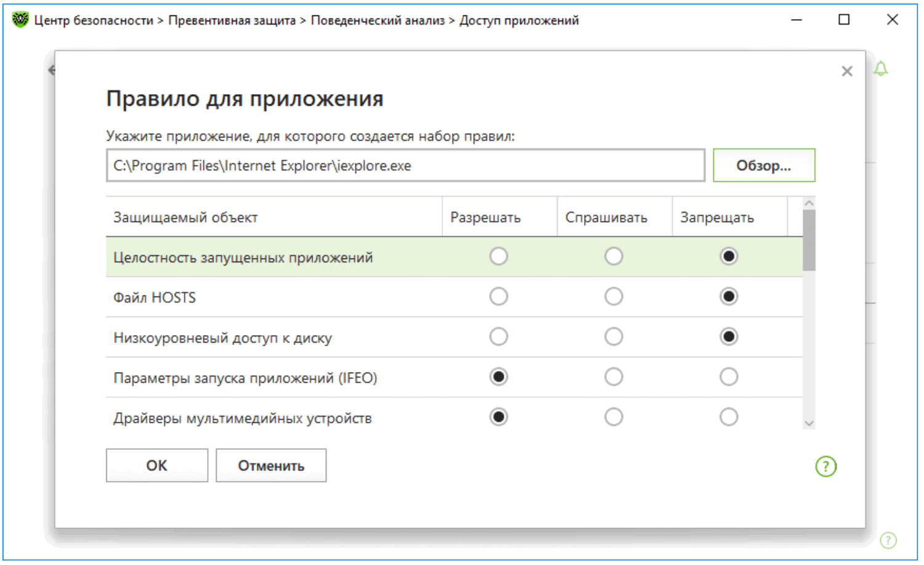Go to Поведенческий анализ breadcrumb item

pyautogui.click(x=378, y=20)
